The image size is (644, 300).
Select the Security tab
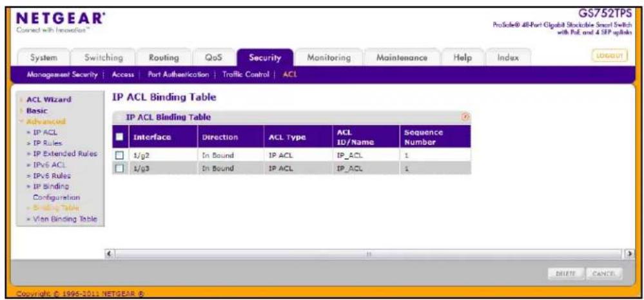point(265,57)
